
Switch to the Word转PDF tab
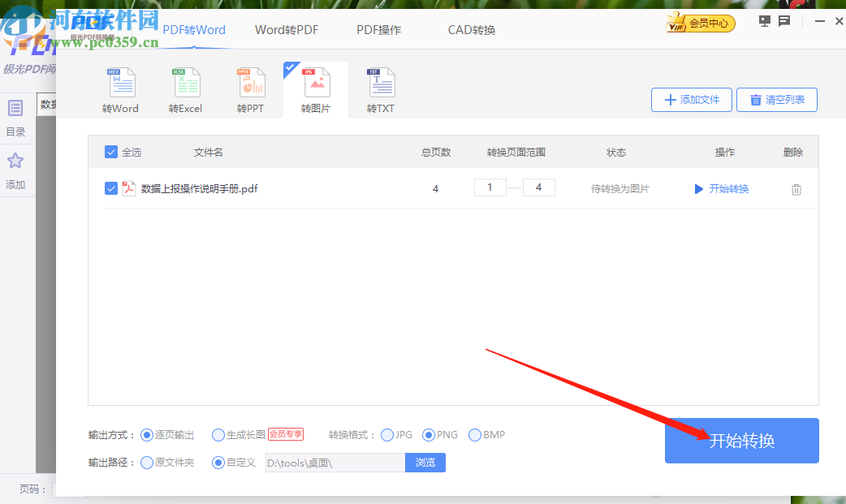click(x=287, y=30)
